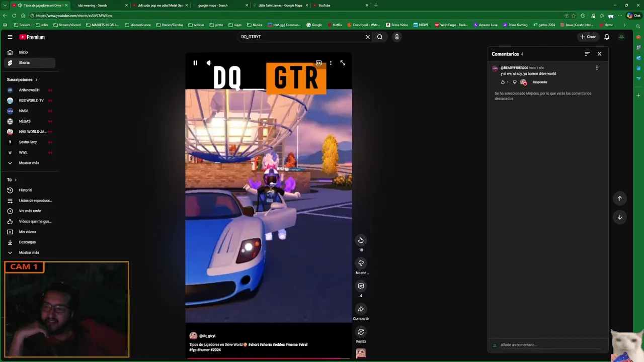
Task: Open the Netflix bookmark
Action: tap(334, 25)
